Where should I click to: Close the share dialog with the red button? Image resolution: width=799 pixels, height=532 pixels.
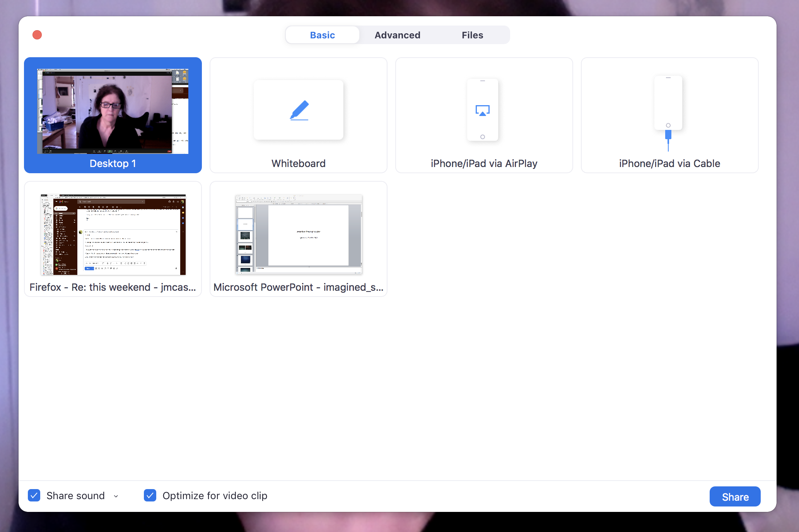pyautogui.click(x=37, y=35)
